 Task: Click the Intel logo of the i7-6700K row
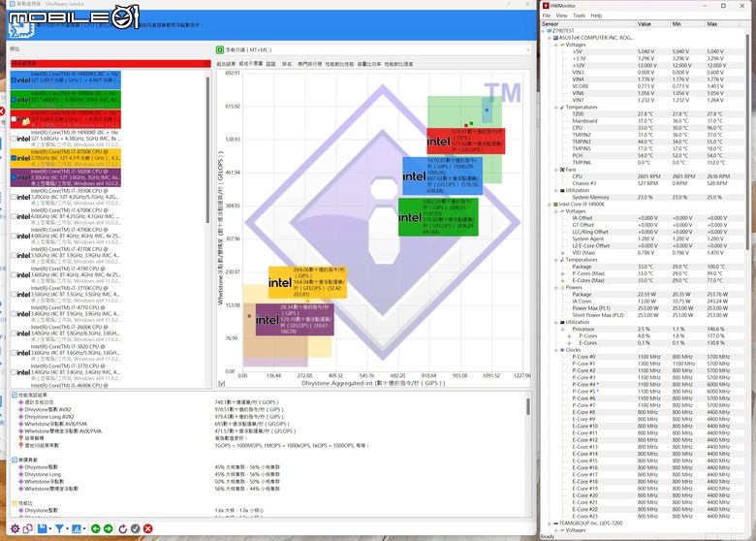point(23,216)
